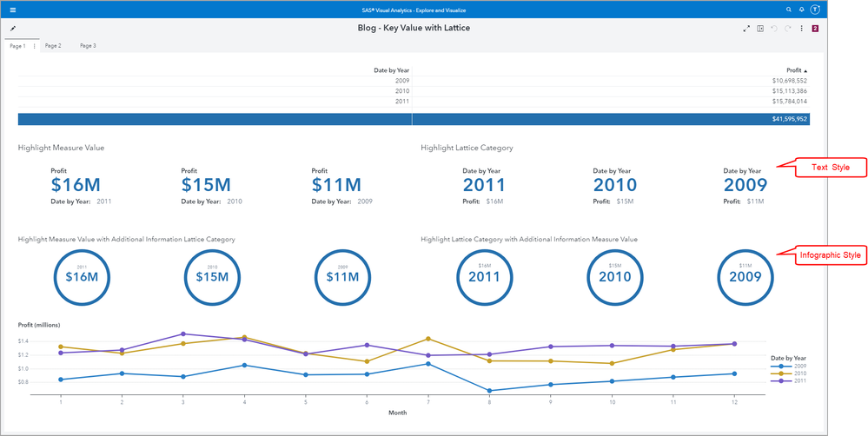Image resolution: width=868 pixels, height=436 pixels.
Task: Toggle the 2009 legend entry in line chart
Action: (785, 367)
